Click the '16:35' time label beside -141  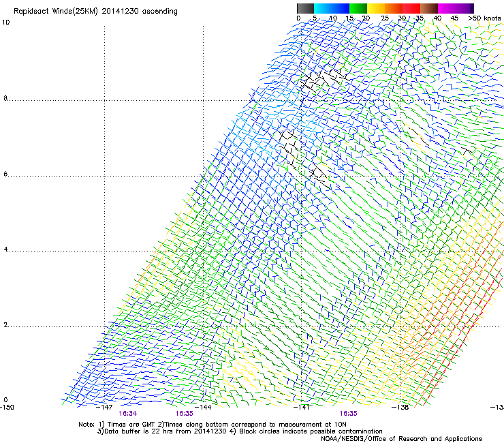pos(348,414)
